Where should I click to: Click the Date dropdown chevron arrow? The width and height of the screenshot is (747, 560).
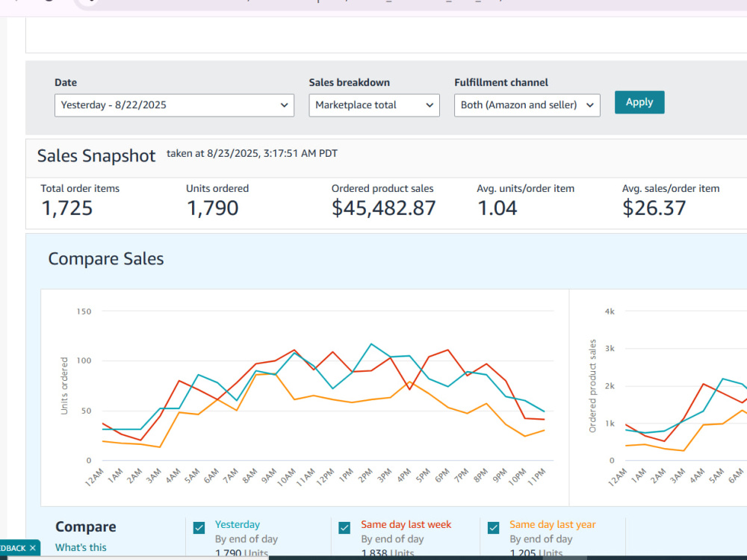284,105
